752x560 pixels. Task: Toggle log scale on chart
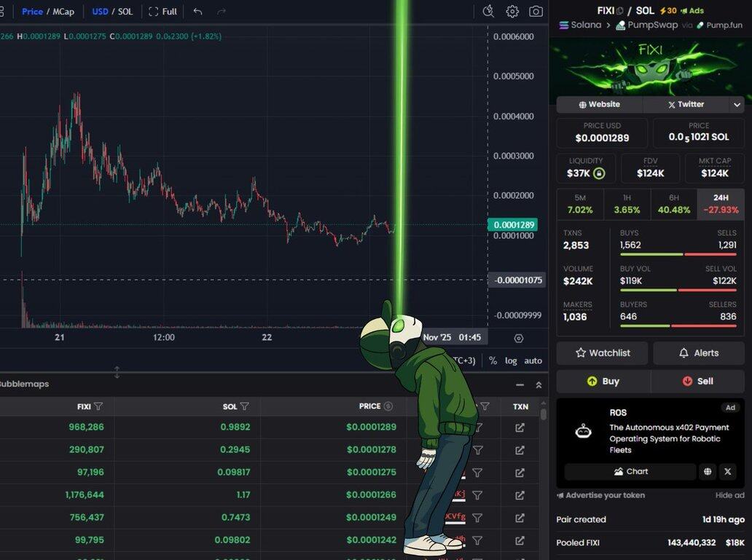(x=511, y=360)
